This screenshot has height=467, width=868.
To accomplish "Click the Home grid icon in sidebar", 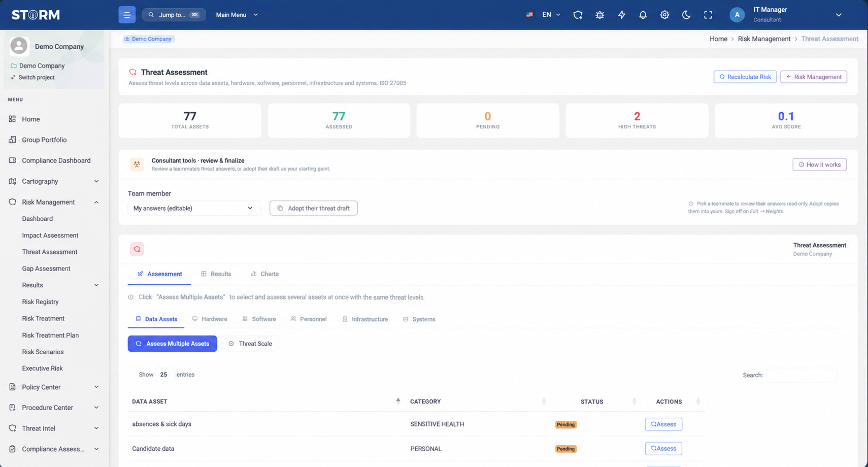I will [x=12, y=119].
